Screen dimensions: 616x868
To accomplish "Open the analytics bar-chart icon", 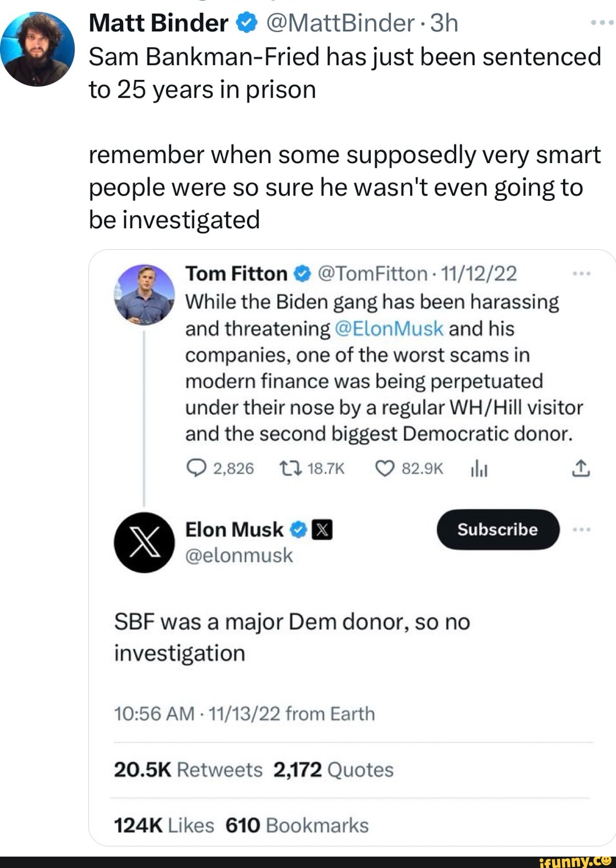I will click(479, 469).
